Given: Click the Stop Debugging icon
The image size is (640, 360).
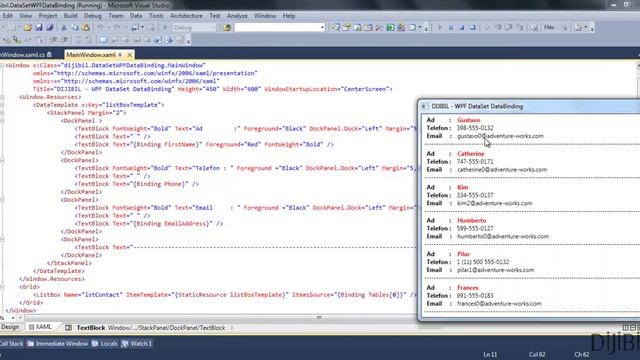Looking at the screenshot, I should 462,27.
